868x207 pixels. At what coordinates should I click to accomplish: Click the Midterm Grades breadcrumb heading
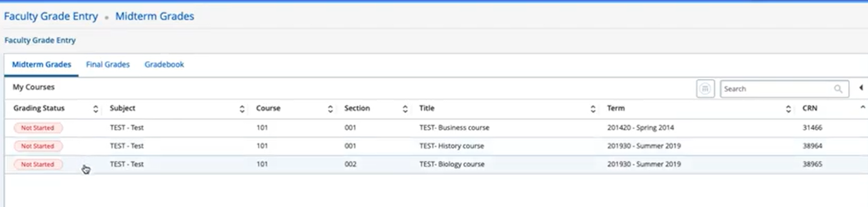point(154,16)
